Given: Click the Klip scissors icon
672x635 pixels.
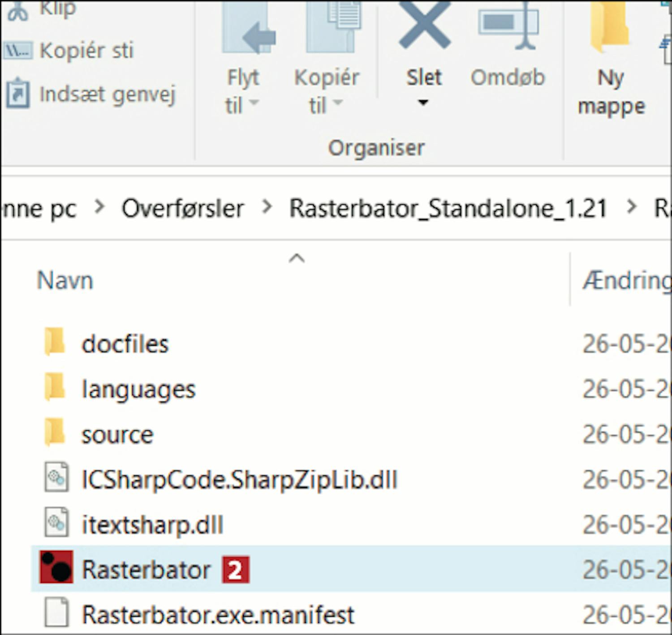Looking at the screenshot, I should click(17, 12).
